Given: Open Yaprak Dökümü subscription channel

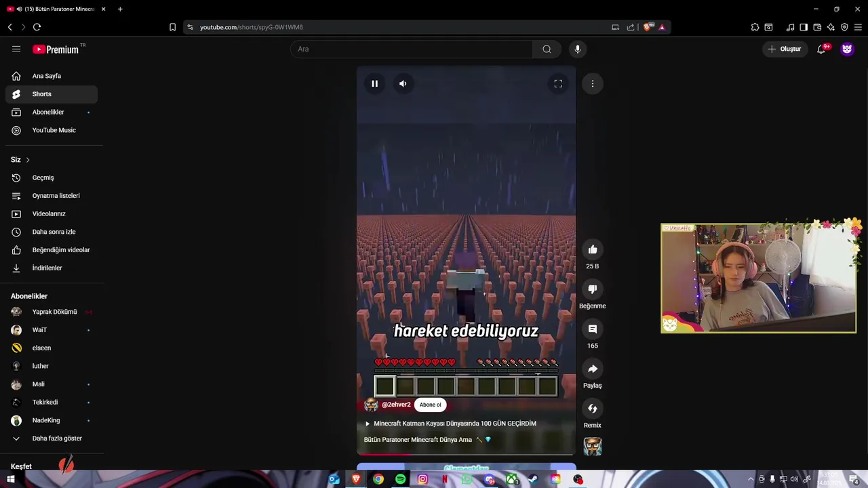Looking at the screenshot, I should (52, 312).
